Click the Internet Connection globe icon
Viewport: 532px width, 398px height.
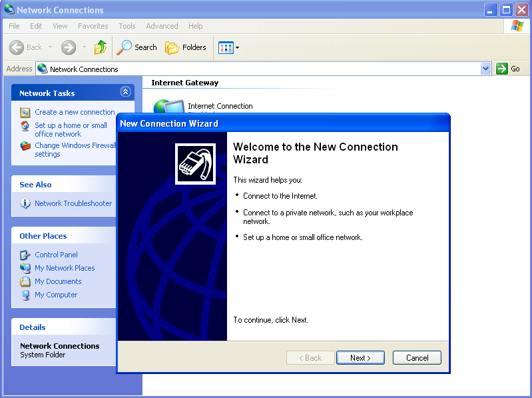tap(168, 106)
